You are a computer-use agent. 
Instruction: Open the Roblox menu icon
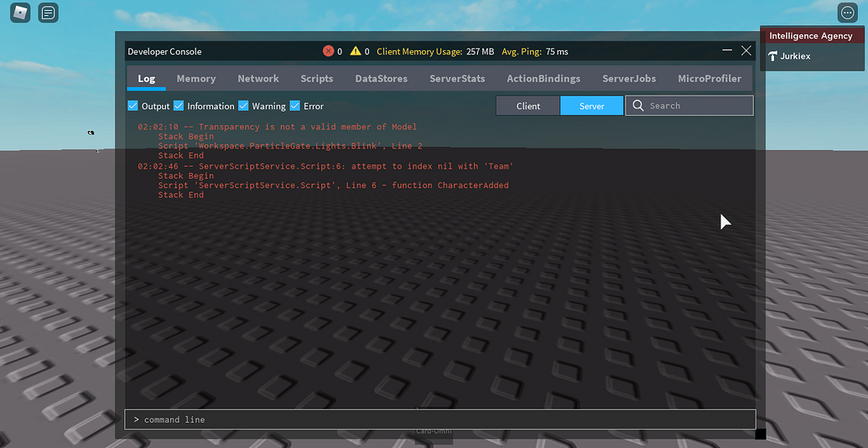coord(20,13)
